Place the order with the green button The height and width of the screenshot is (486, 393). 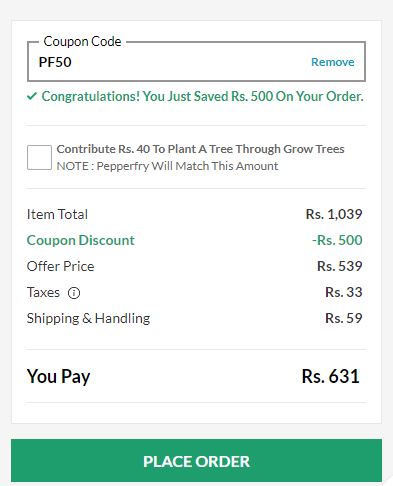pyautogui.click(x=196, y=461)
